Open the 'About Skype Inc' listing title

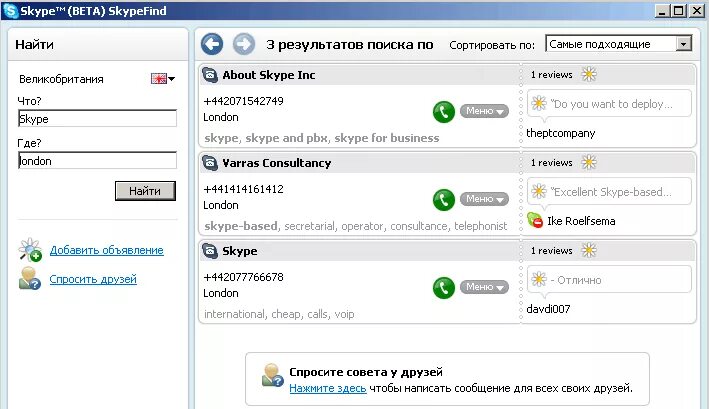pyautogui.click(x=269, y=75)
